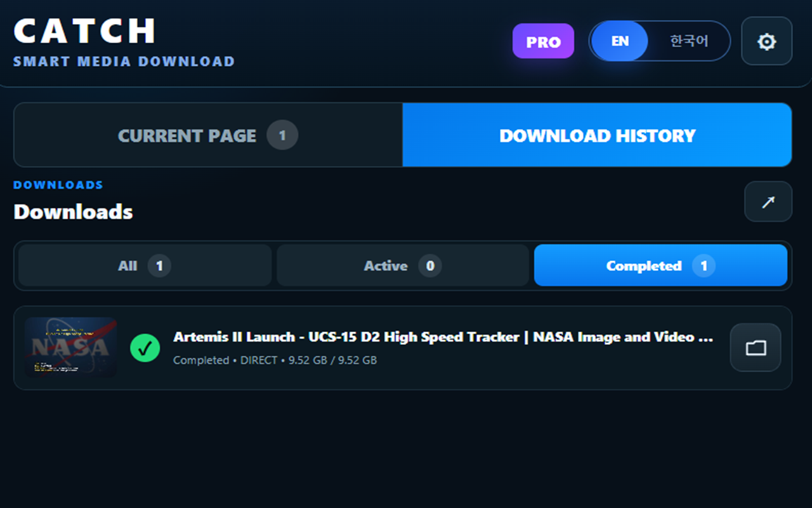Click the Artemis II Launch download title

click(x=443, y=337)
